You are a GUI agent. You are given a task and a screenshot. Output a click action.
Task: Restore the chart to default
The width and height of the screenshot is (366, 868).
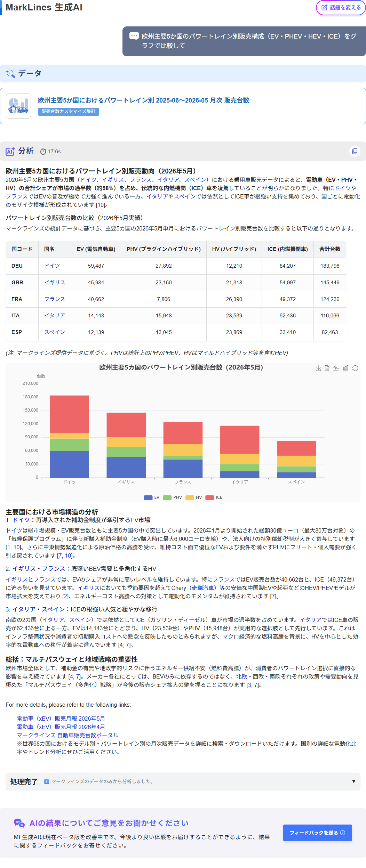point(355,368)
